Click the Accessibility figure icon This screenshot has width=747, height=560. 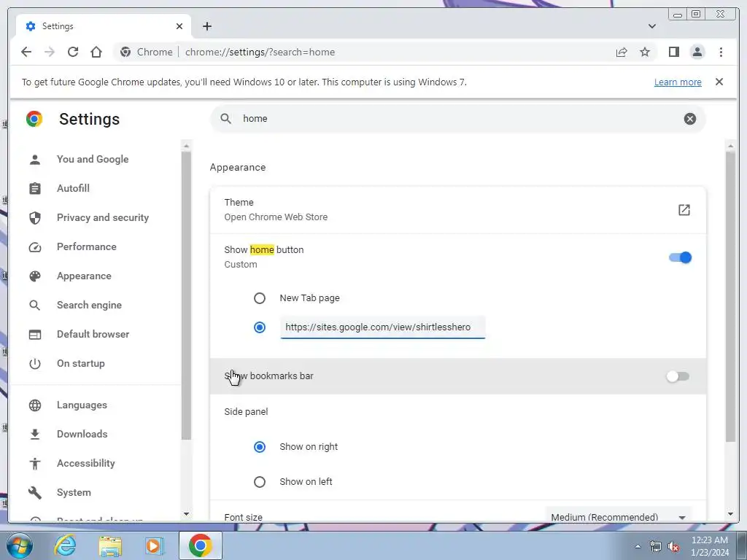click(x=35, y=463)
